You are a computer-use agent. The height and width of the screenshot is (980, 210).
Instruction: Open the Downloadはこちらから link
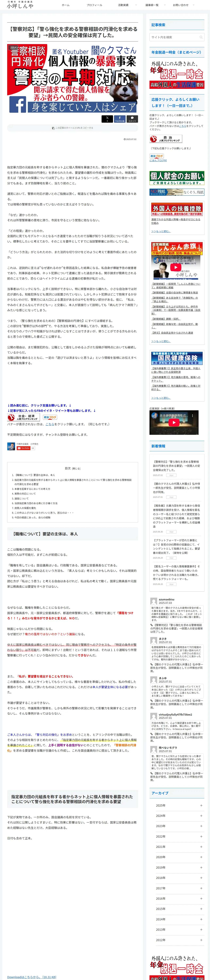[32, 977]
